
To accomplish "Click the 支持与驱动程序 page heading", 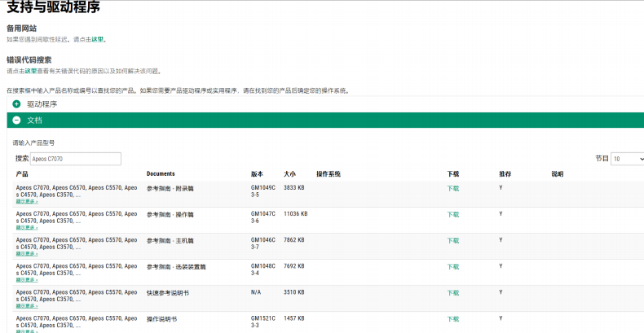I will point(53,7).
